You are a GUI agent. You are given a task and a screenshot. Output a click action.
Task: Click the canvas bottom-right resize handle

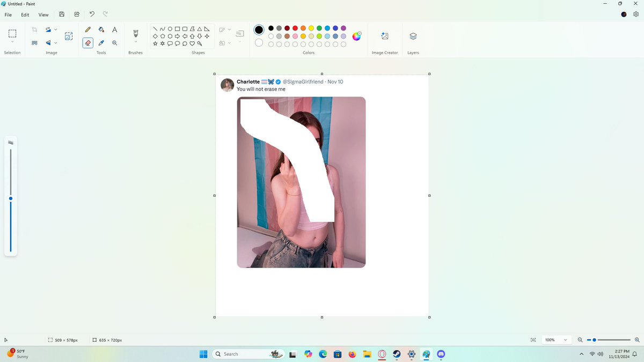(429, 317)
